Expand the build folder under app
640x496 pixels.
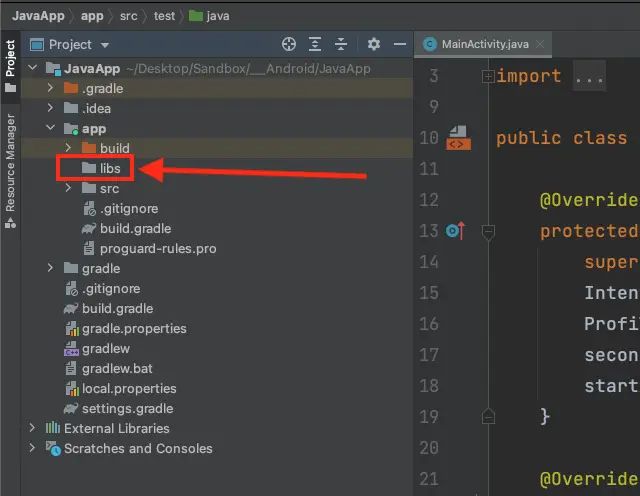click(x=68, y=148)
